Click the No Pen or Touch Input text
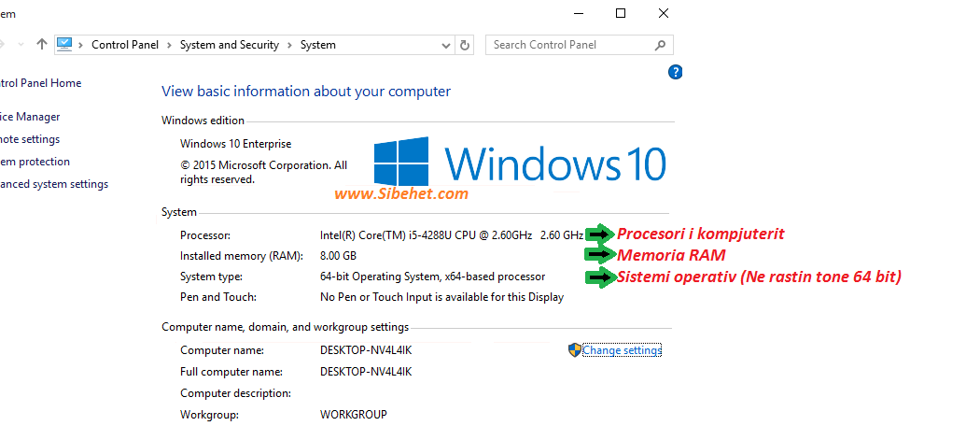This screenshot has height=440, width=980. (441, 297)
